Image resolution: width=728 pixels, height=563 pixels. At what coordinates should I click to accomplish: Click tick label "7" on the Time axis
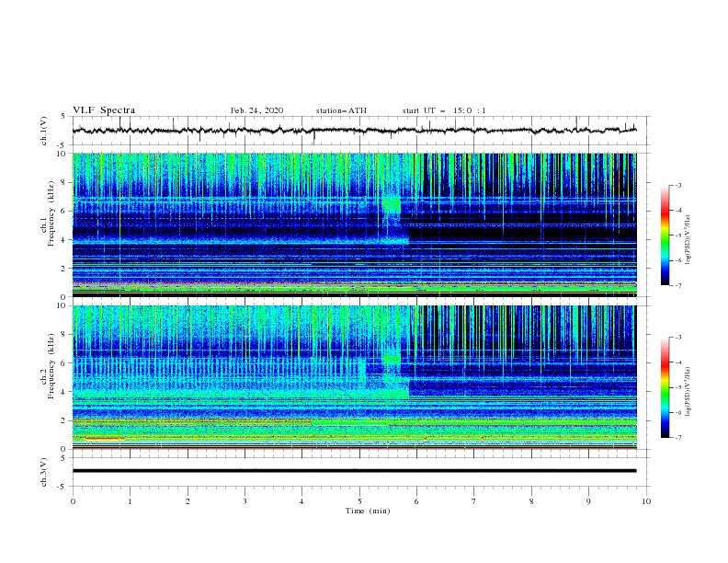tap(474, 501)
